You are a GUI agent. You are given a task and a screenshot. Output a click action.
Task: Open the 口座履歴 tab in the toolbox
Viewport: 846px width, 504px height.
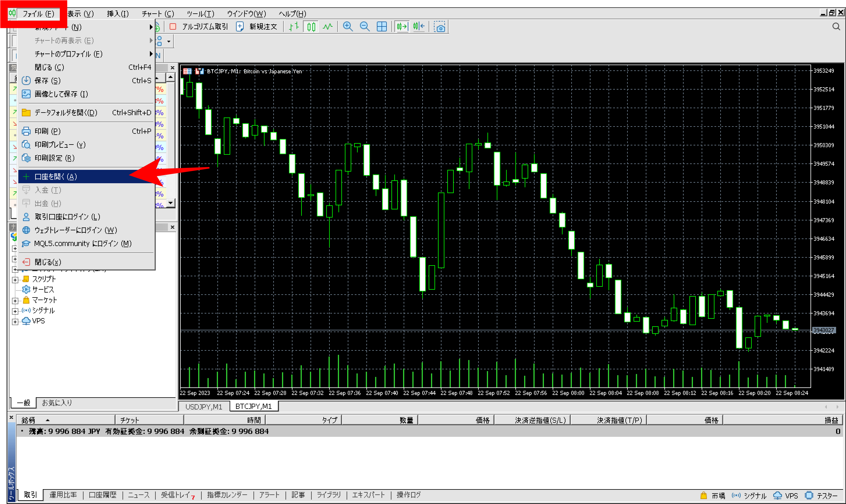pyautogui.click(x=102, y=495)
